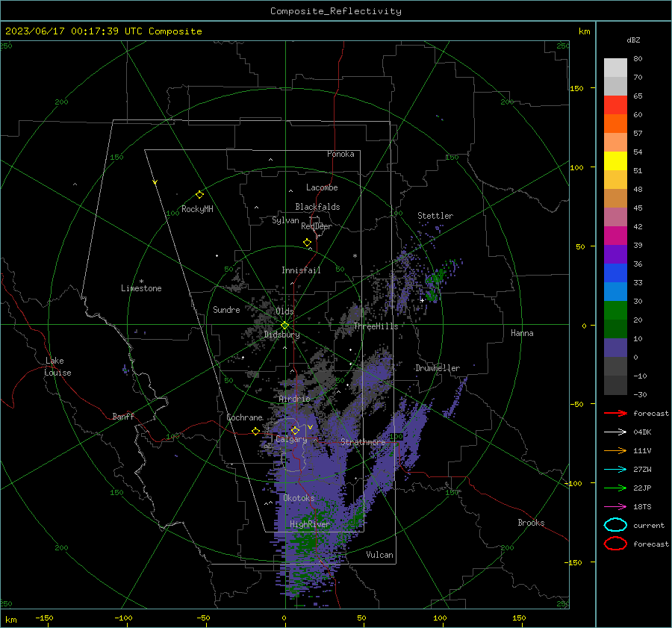Select the yellow radar-site diamond at Didsbury
672x628 pixels.
tap(284, 326)
